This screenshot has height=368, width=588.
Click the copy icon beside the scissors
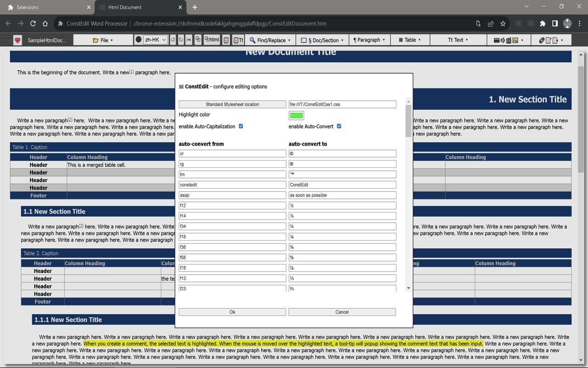[198, 40]
